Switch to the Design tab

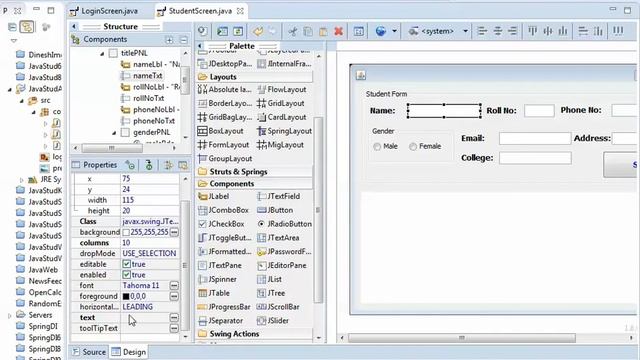tap(129, 352)
